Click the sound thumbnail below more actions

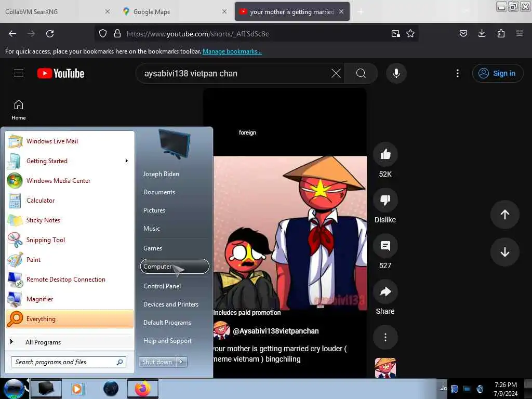tap(385, 368)
